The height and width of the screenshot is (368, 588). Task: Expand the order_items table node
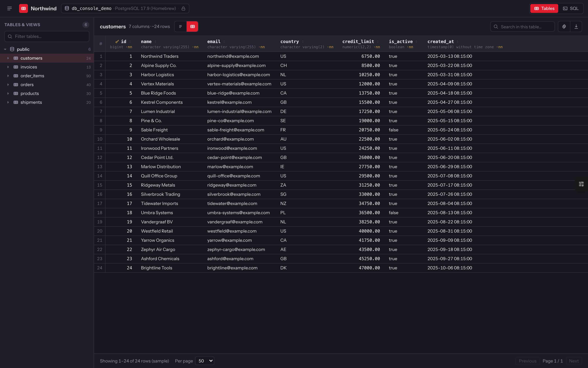click(8, 76)
